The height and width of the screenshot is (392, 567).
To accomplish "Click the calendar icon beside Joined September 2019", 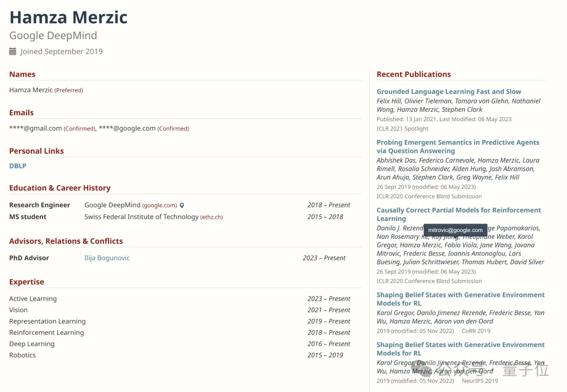I will pos(13,51).
